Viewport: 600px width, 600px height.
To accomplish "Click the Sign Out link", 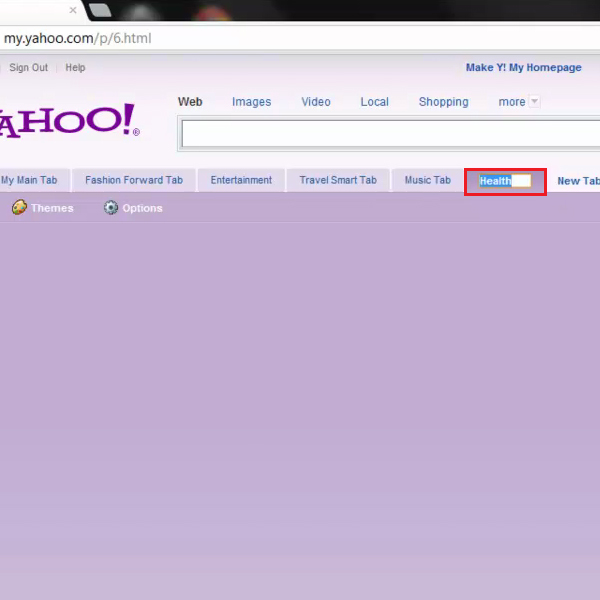I will [29, 68].
